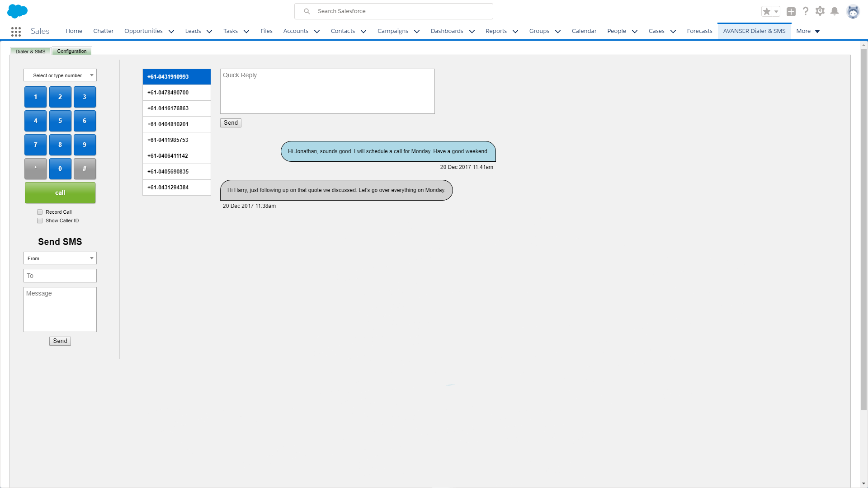The height and width of the screenshot is (488, 868).
Task: Enable the Record Call checkbox
Action: coord(40,212)
